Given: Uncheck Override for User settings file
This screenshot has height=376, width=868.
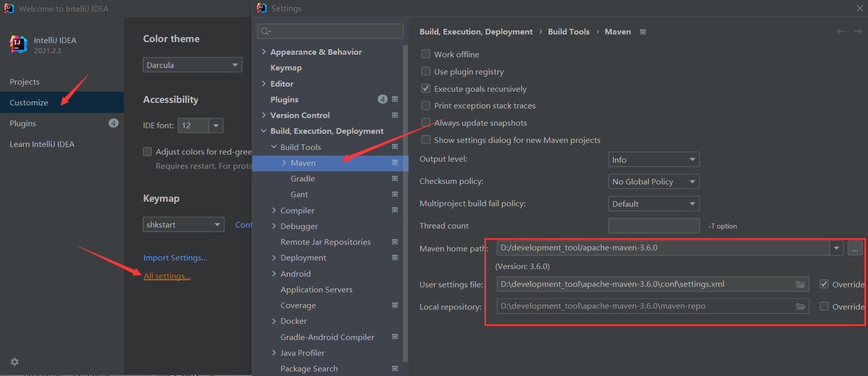Looking at the screenshot, I should 824,284.
